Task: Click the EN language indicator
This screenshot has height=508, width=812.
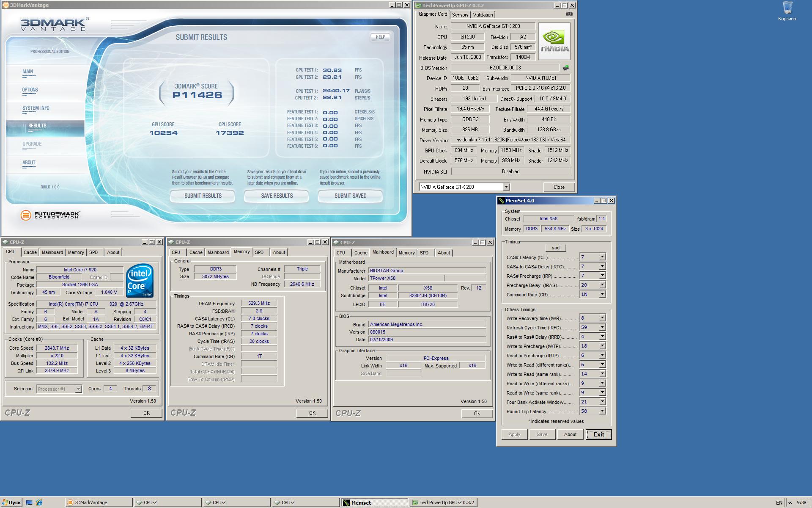Action: click(779, 502)
